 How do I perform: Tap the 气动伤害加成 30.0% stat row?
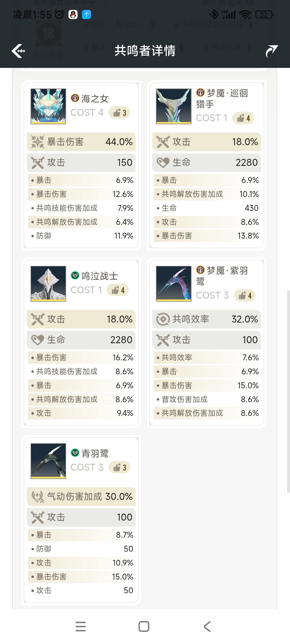(x=81, y=496)
